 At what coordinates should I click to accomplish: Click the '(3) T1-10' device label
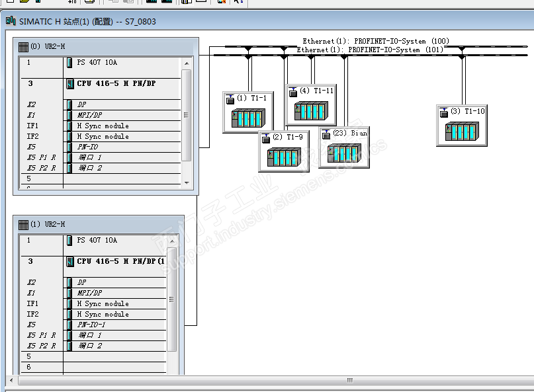468,111
